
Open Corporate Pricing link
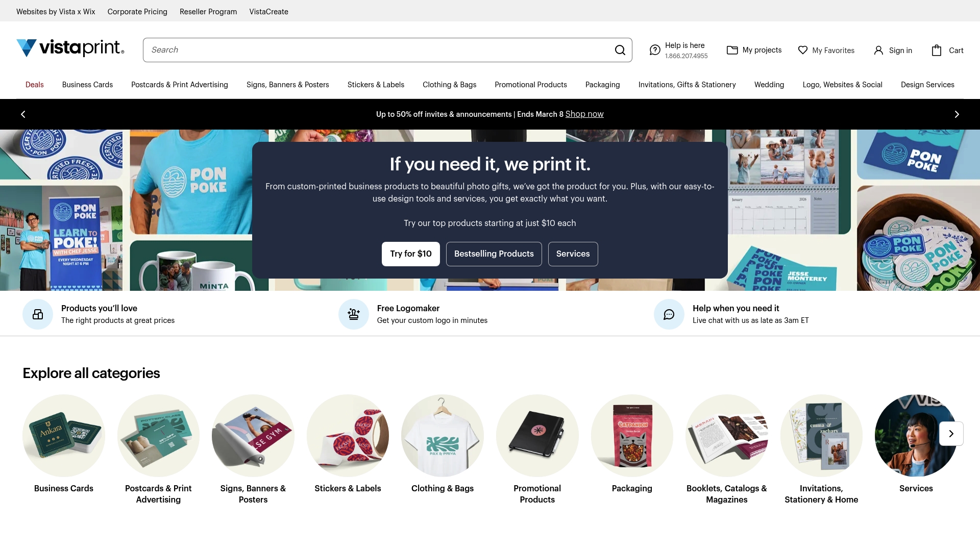pos(137,12)
